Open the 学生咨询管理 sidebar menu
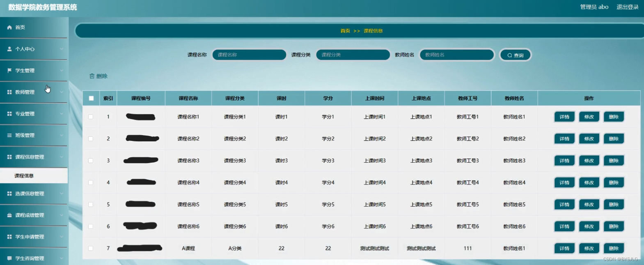 pos(34,258)
